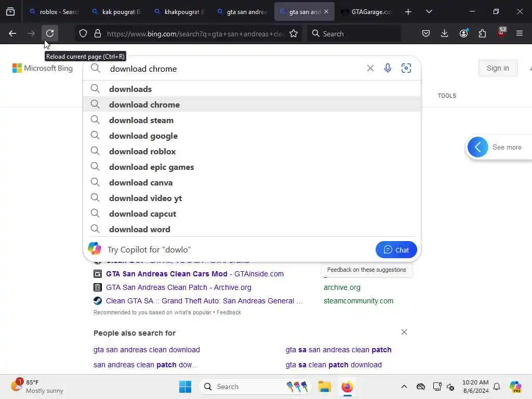Open the Firefox account icon
Image resolution: width=532 pixels, height=399 pixels.
coord(463,33)
